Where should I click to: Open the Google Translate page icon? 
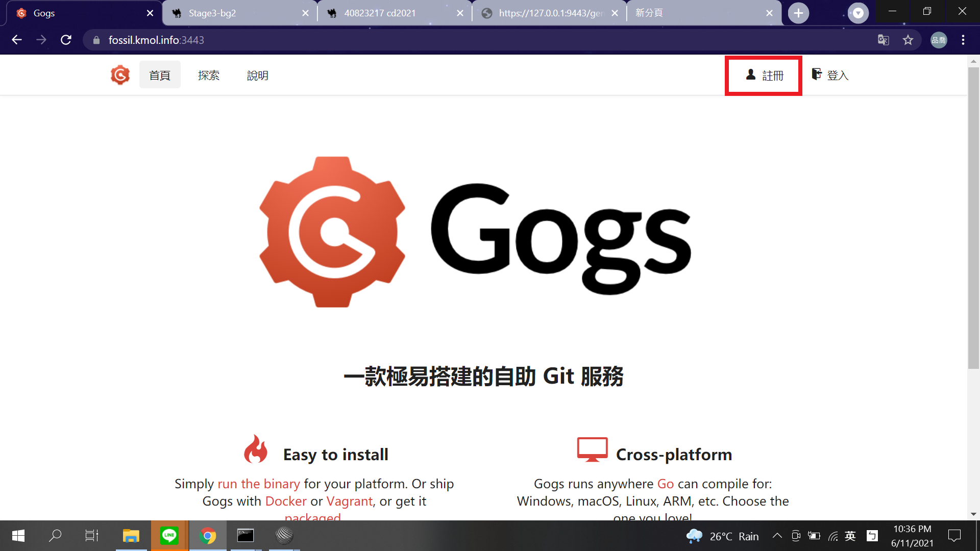tap(883, 40)
